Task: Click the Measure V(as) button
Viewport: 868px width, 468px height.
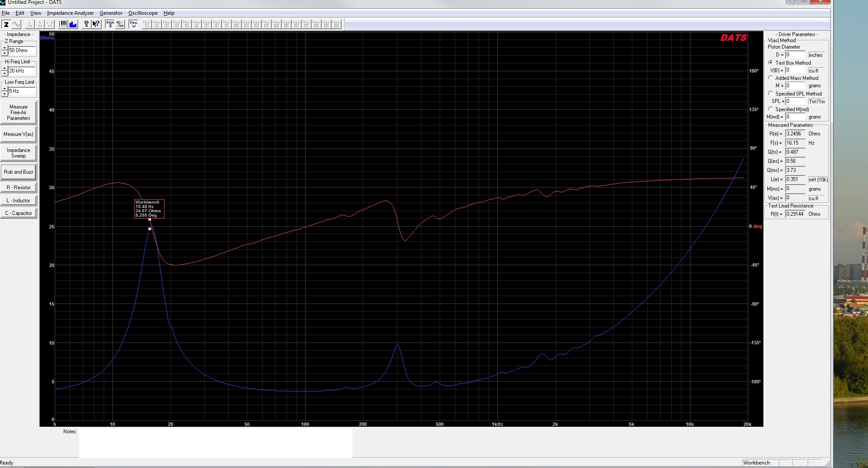Action: [x=19, y=134]
